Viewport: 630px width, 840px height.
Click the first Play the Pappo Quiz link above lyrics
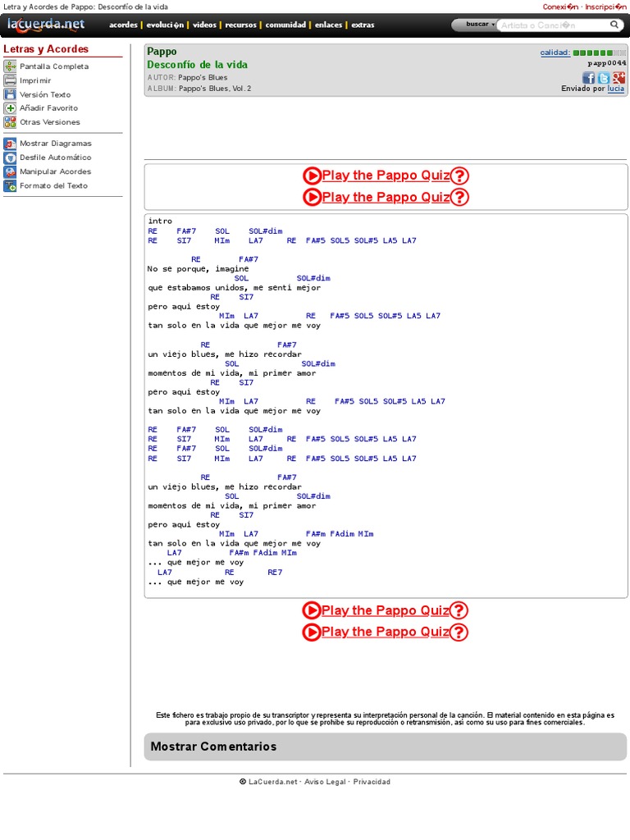(x=386, y=176)
